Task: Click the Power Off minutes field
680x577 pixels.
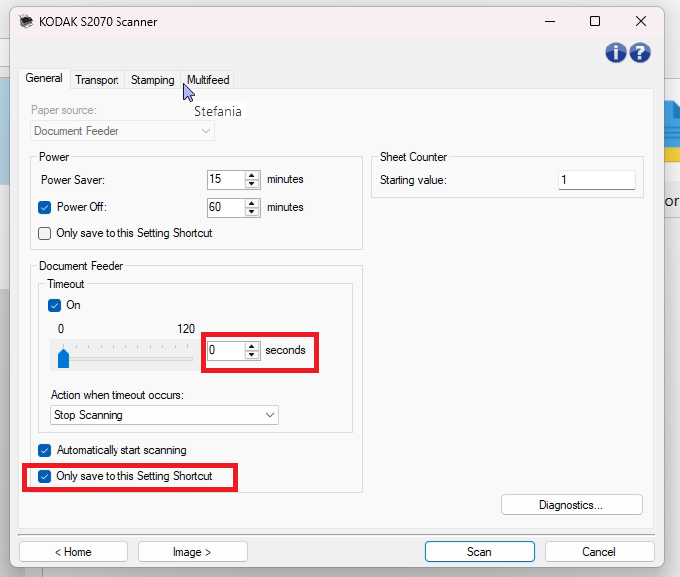Action: (226, 207)
